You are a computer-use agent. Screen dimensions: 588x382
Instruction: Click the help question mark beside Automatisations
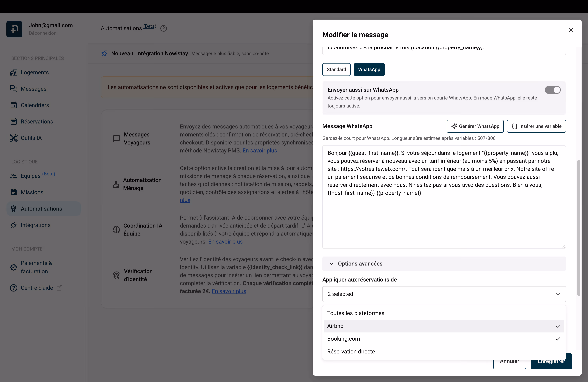tap(164, 28)
